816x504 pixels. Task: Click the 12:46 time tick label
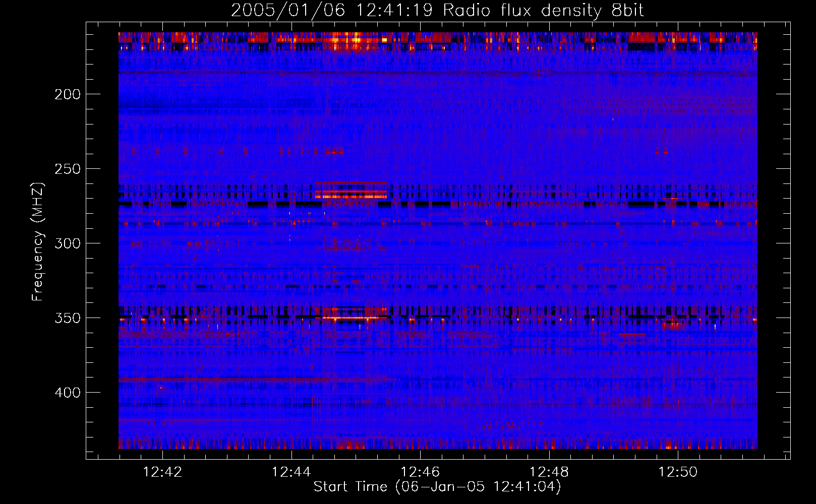(420, 472)
